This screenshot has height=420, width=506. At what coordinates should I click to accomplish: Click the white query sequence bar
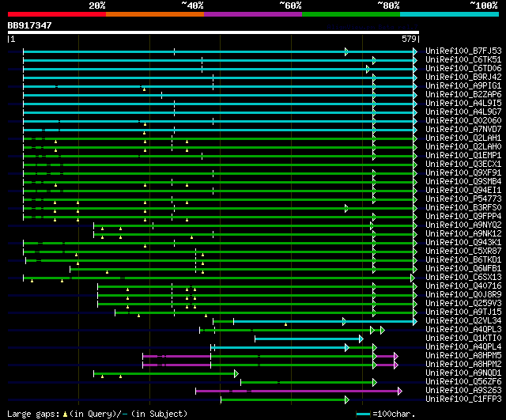click(213, 32)
